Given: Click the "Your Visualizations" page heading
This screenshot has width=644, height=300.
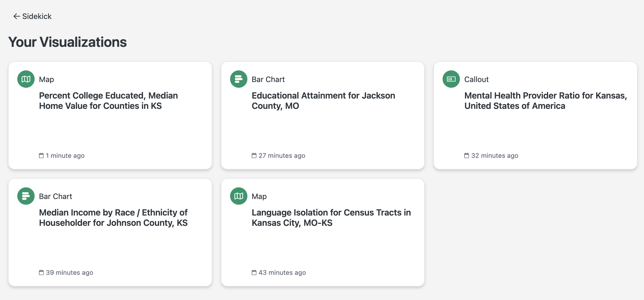Looking at the screenshot, I should (x=68, y=42).
